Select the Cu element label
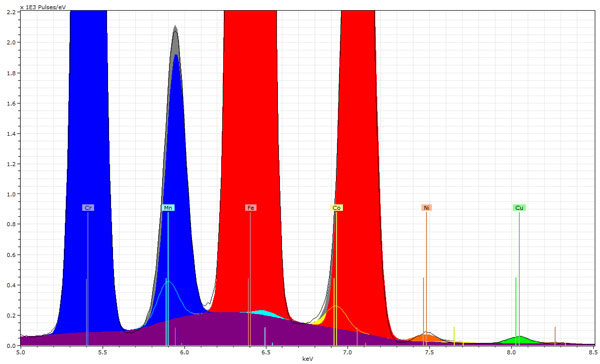Viewport: 600px width, 364px height. (519, 208)
